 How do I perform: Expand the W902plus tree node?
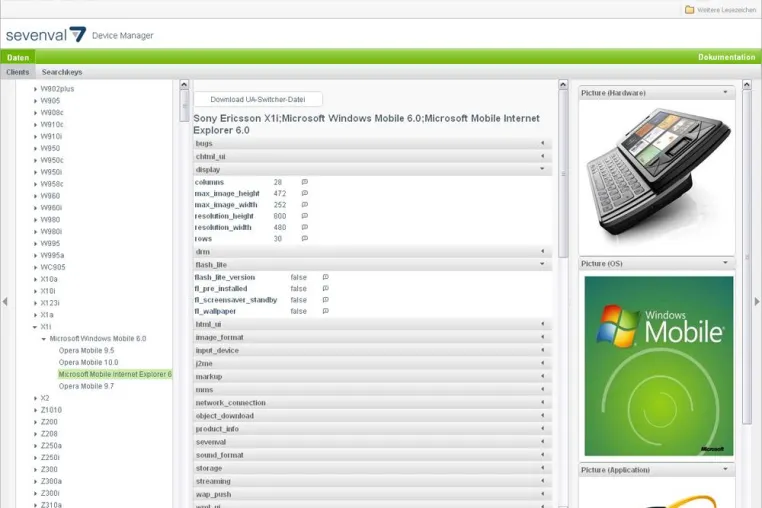(35, 89)
